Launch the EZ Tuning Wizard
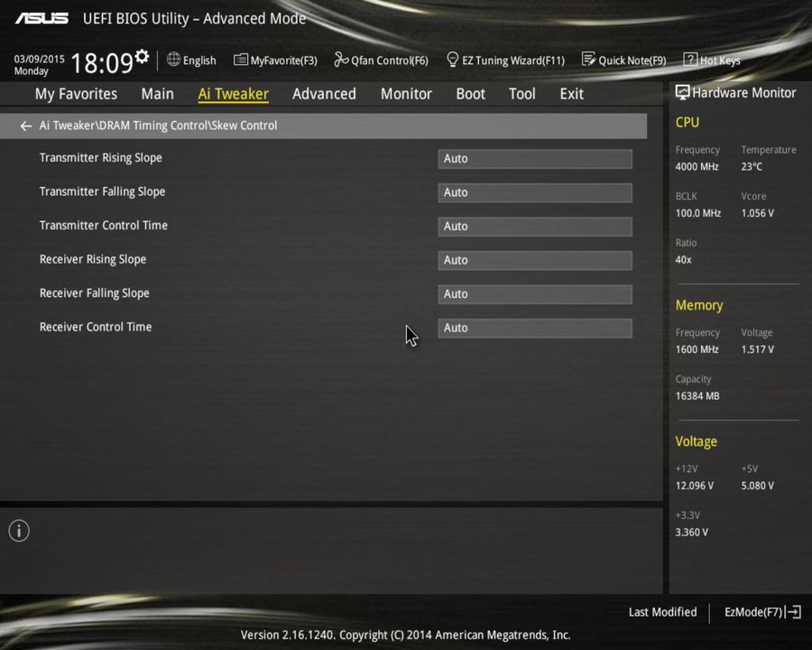This screenshot has width=812, height=650. click(x=505, y=60)
